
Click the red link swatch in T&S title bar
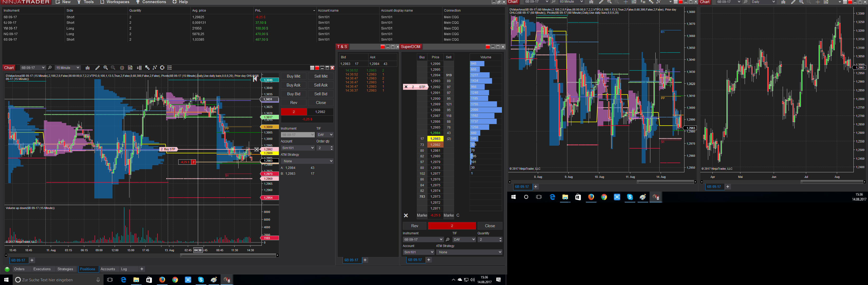click(382, 47)
